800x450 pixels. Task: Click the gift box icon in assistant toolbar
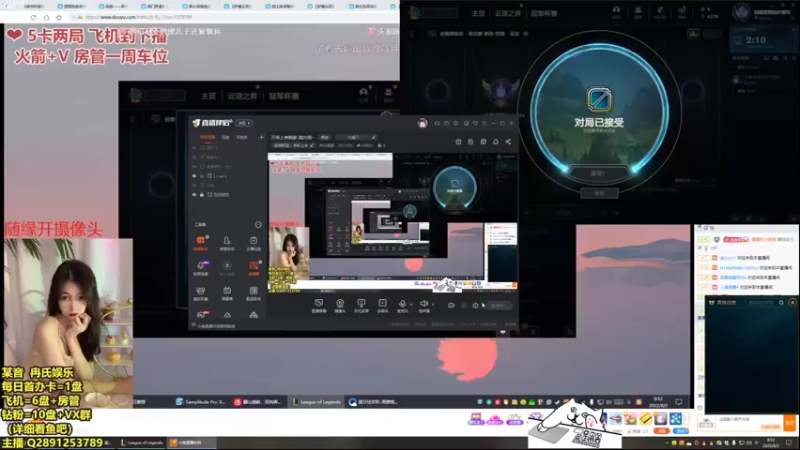[458, 141]
